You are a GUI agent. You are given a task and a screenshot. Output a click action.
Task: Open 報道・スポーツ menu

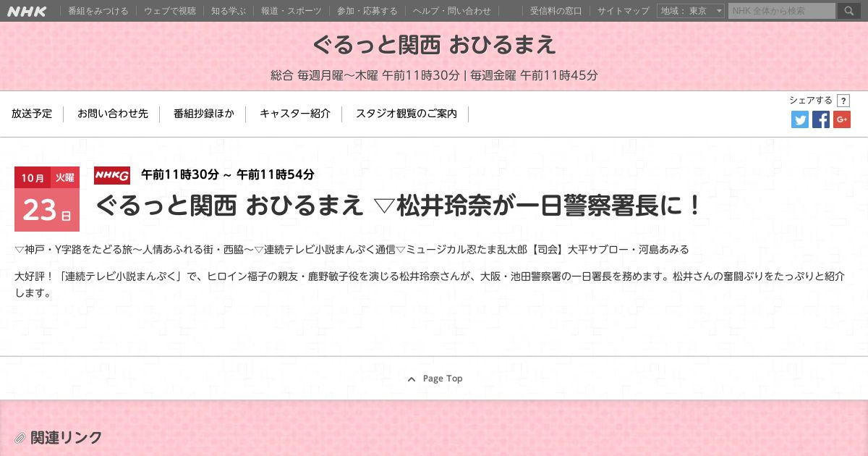[x=292, y=11]
